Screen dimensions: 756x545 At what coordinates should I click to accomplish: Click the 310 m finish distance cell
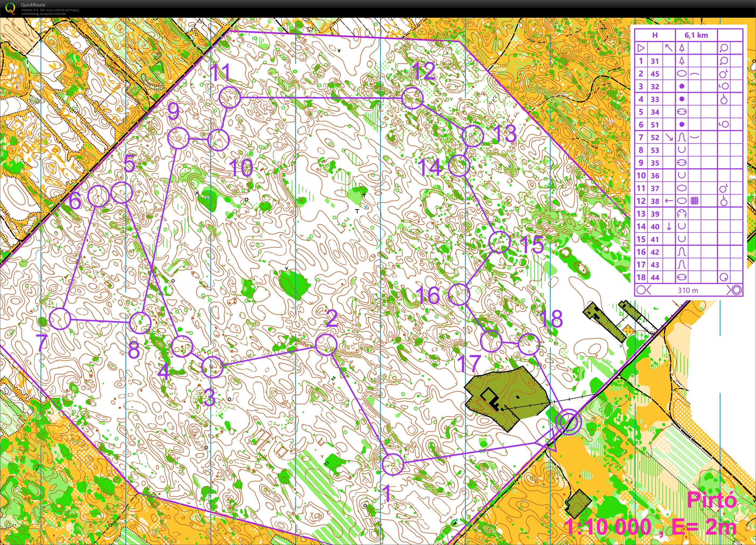[688, 290]
